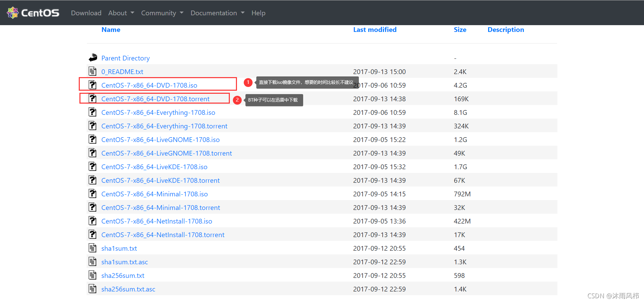The height and width of the screenshot is (302, 644).
Task: Download CentOS-7-x86_64-DVD-1708.torrent
Action: 155,99
